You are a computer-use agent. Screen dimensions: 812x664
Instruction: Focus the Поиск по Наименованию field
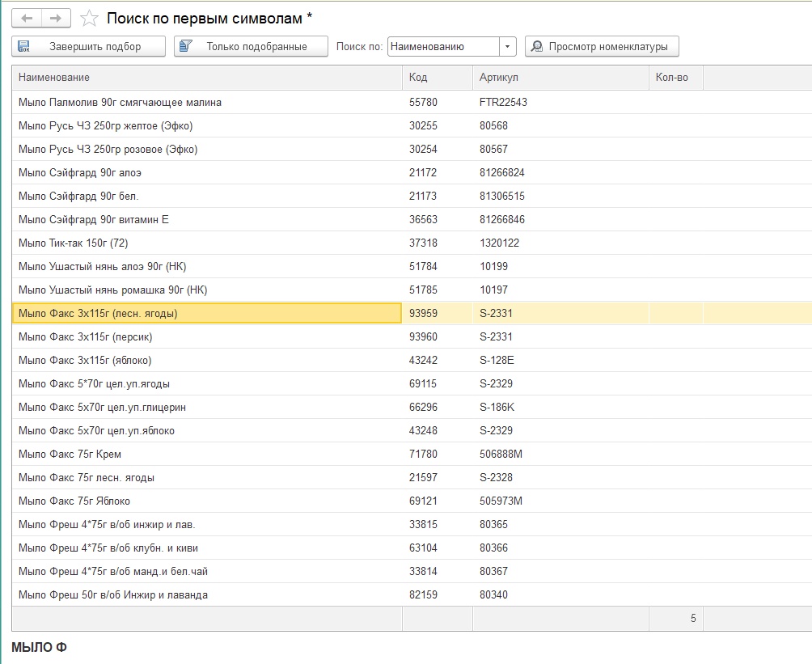click(x=443, y=46)
